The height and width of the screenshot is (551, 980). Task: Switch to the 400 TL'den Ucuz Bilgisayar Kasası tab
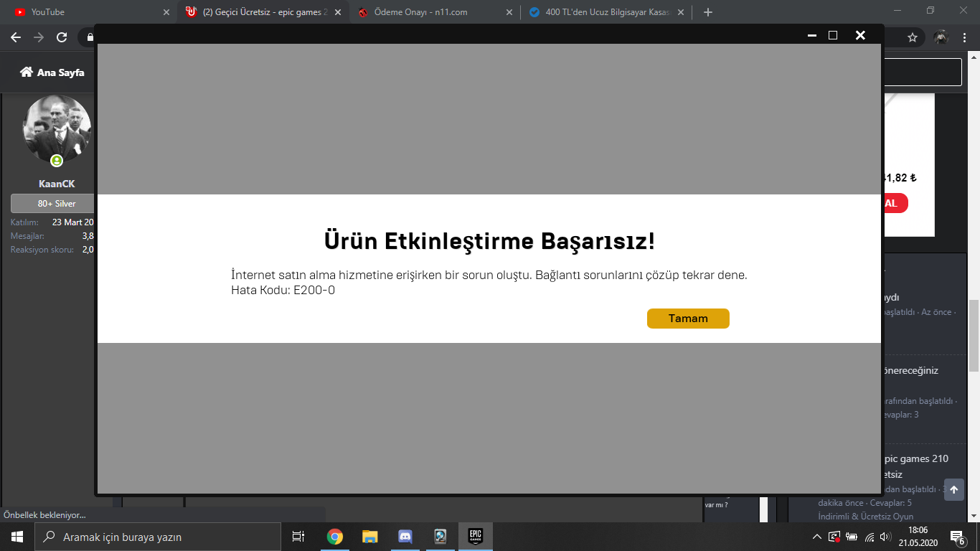coord(607,12)
